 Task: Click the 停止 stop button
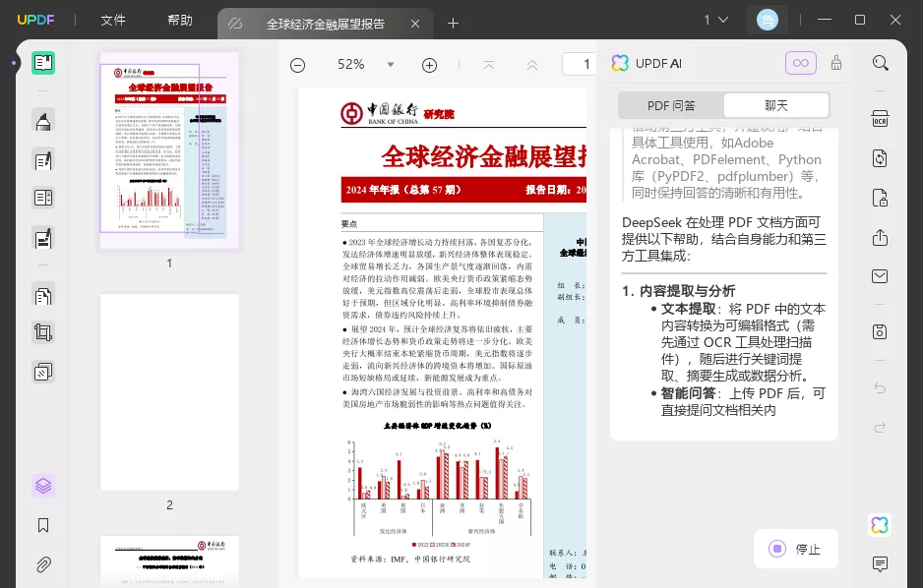[795, 550]
